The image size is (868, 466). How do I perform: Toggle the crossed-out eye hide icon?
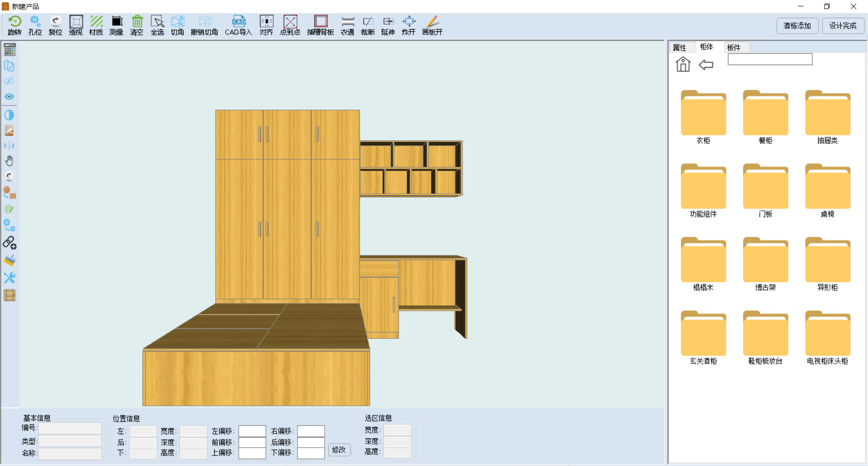point(9,81)
